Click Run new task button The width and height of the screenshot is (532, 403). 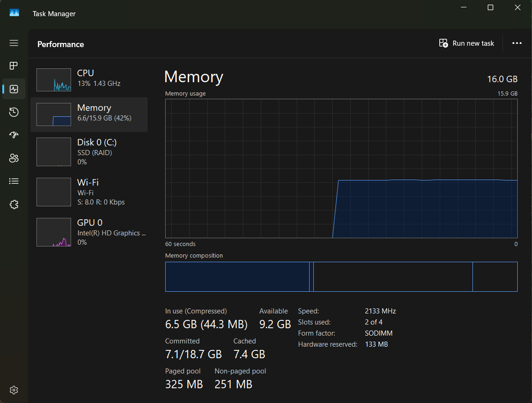[x=466, y=43]
